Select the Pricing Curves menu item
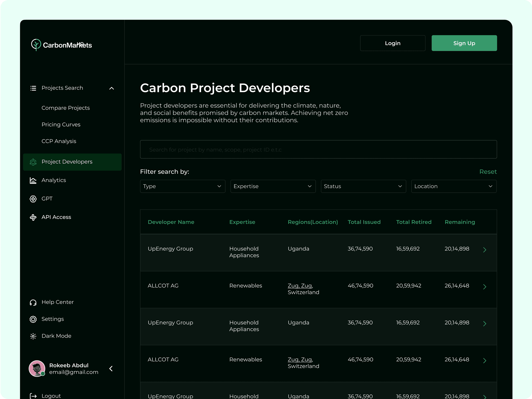 click(61, 124)
